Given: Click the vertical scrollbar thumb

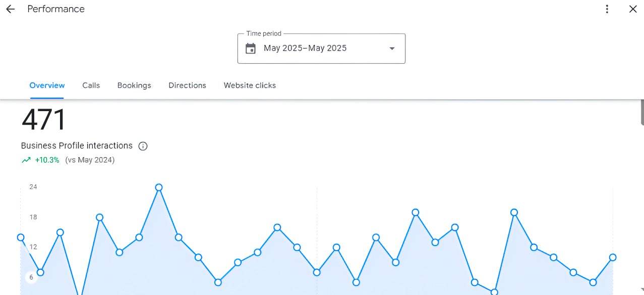Looking at the screenshot, I should tap(642, 112).
